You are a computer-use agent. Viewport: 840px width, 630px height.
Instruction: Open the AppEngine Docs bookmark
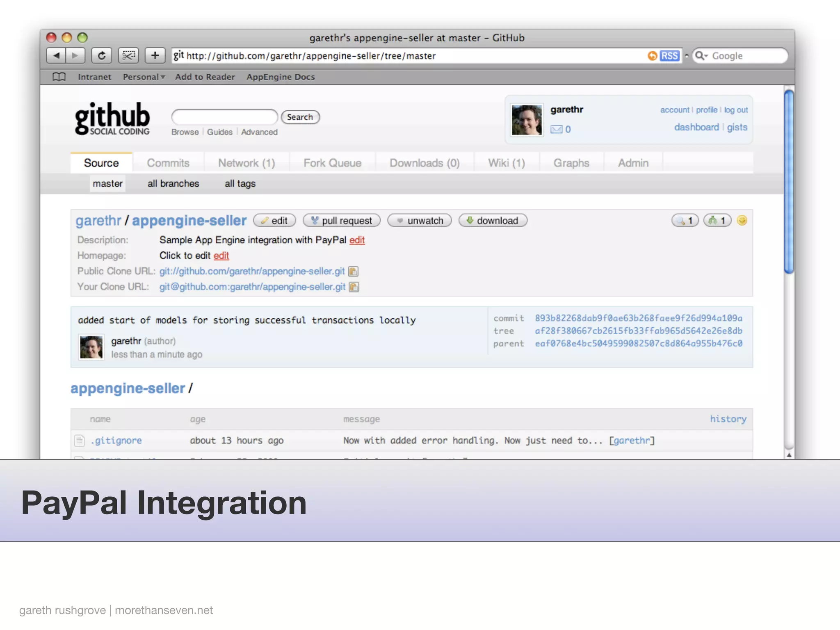(x=281, y=77)
